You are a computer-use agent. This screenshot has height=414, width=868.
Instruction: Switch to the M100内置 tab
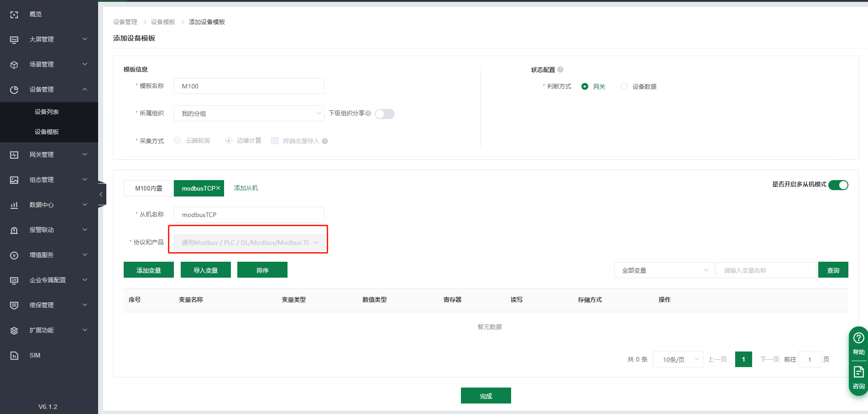coord(149,188)
